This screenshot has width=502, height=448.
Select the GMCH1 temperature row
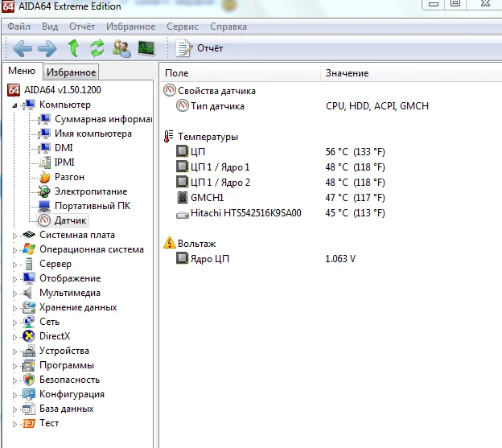(331, 197)
